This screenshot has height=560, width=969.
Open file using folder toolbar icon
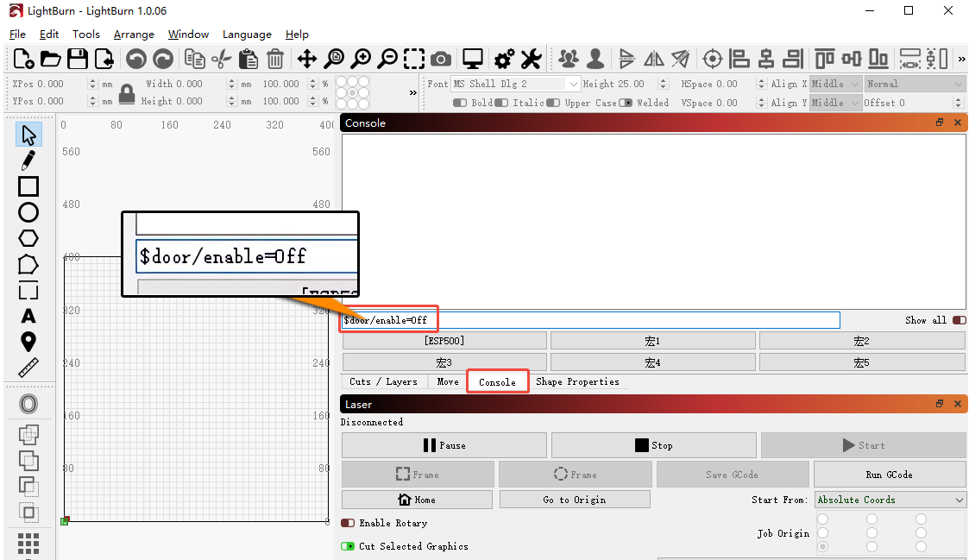pos(51,59)
